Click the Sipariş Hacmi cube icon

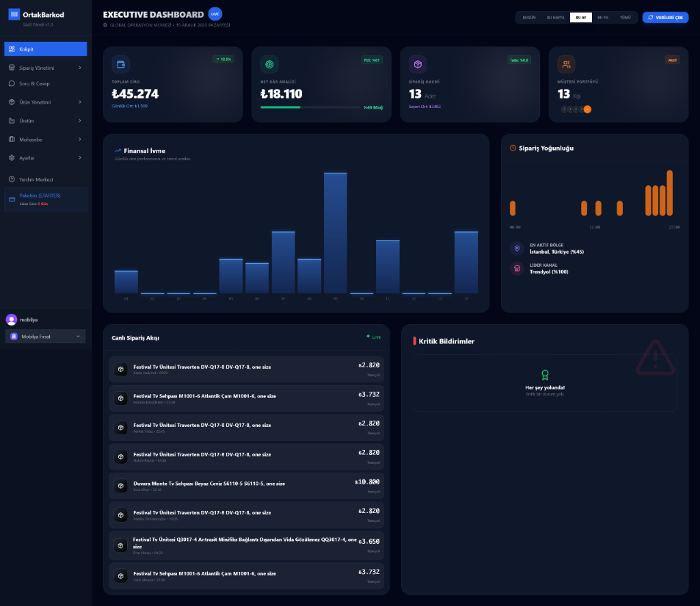click(x=419, y=64)
